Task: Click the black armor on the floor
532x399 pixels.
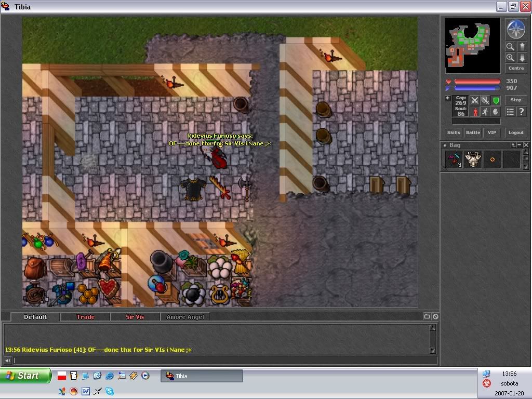Action: pyautogui.click(x=193, y=190)
